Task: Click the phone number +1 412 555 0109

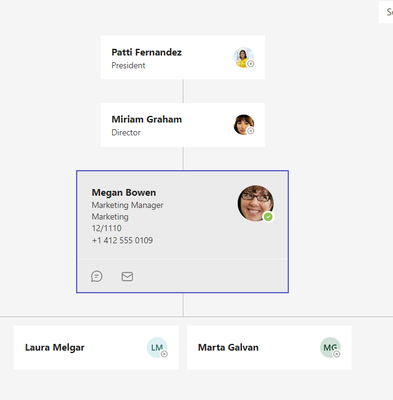Action: (122, 240)
